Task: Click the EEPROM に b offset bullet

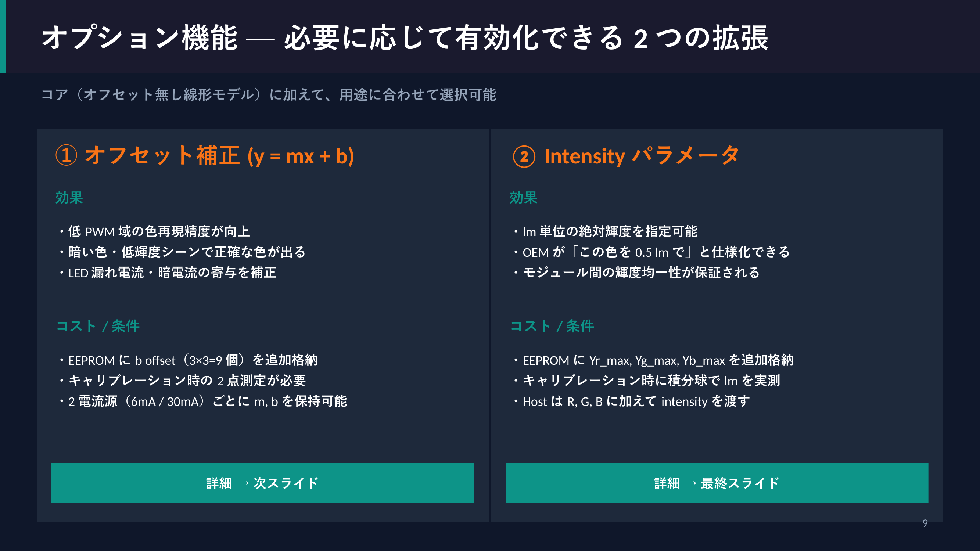Action: (193, 360)
